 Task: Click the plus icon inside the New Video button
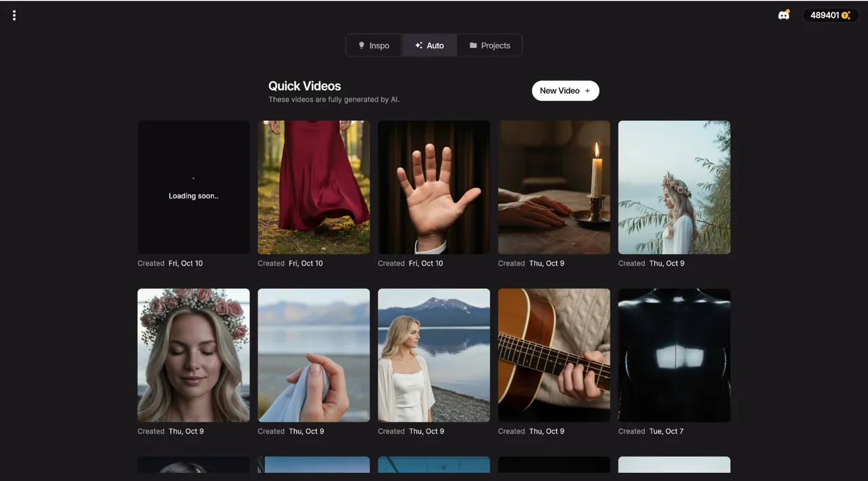(x=587, y=90)
